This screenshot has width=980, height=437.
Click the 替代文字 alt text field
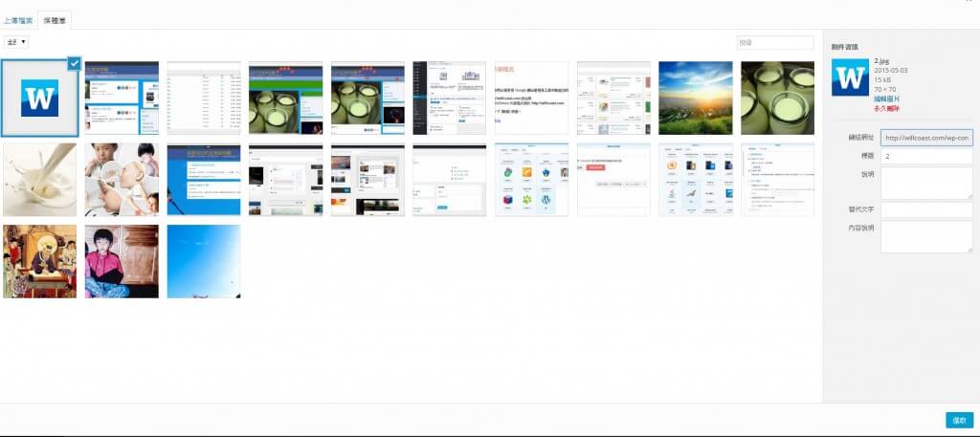pos(925,209)
